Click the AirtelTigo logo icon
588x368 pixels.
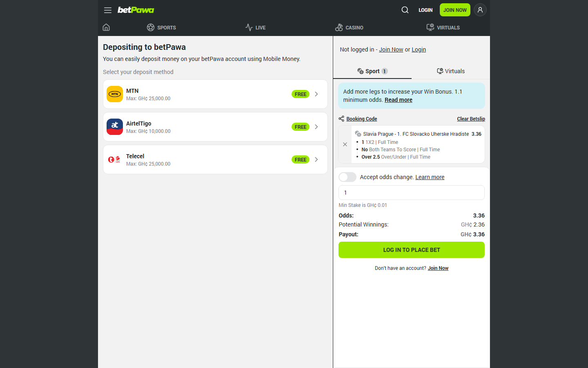point(115,127)
